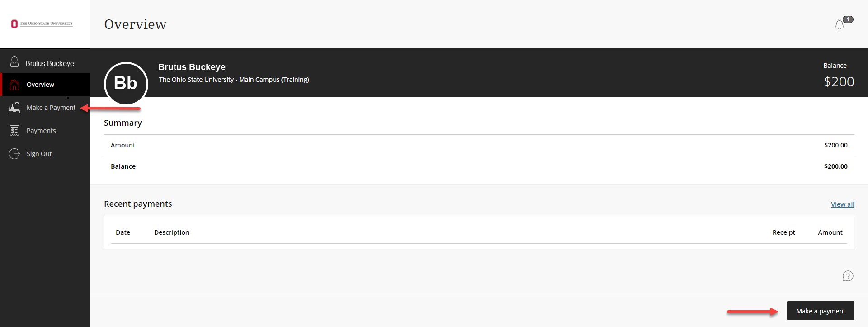
Task: Click the Payments receipt icon
Action: tap(14, 131)
